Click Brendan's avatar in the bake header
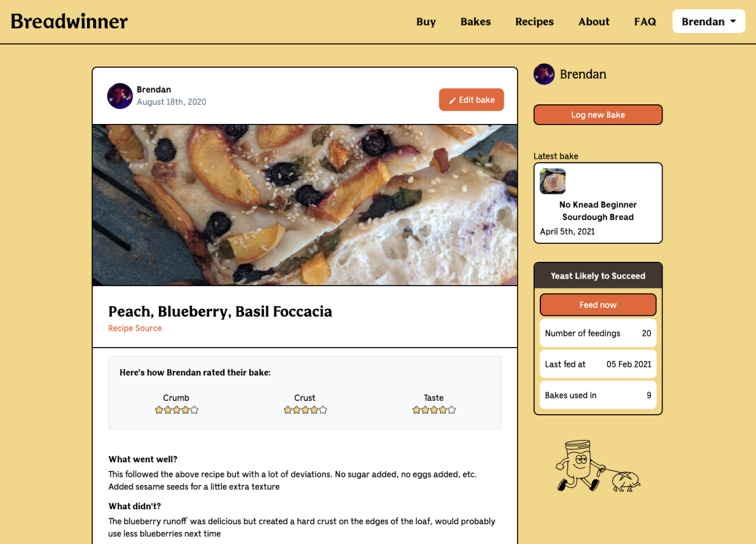 120,96
